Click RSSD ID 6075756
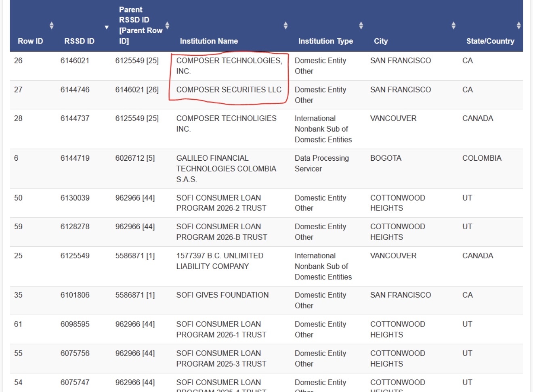The height and width of the screenshot is (392, 533). tap(75, 353)
